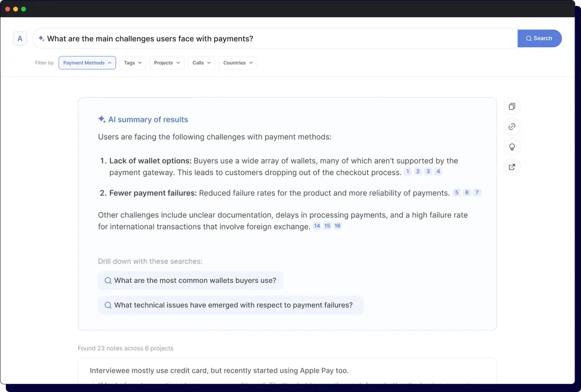Expand the Projects filter

167,62
